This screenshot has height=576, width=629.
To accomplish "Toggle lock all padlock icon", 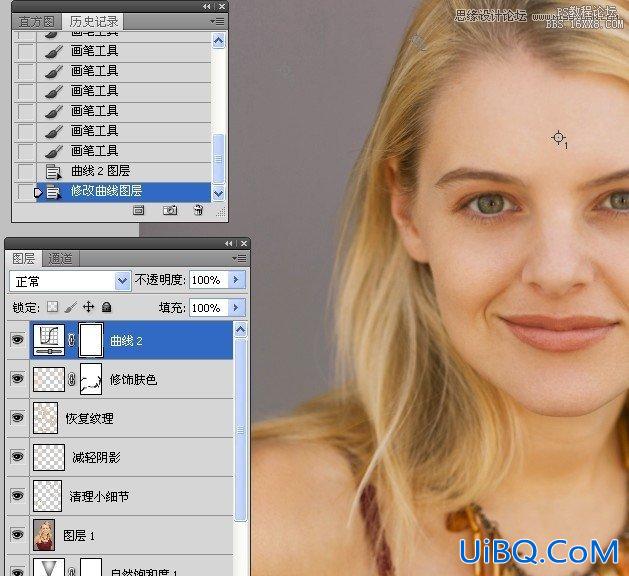I will click(106, 307).
